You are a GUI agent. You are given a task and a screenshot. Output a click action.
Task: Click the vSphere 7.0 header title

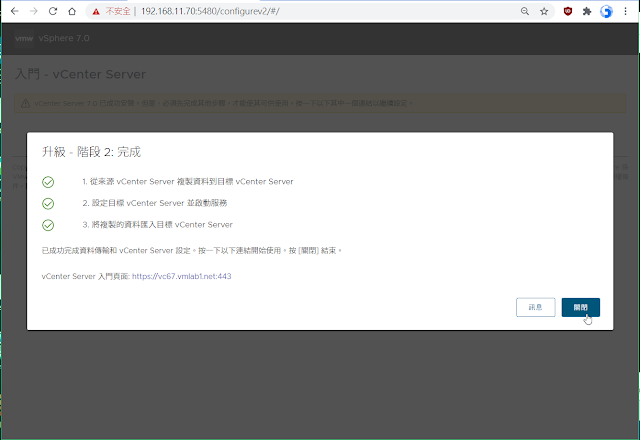click(64, 38)
